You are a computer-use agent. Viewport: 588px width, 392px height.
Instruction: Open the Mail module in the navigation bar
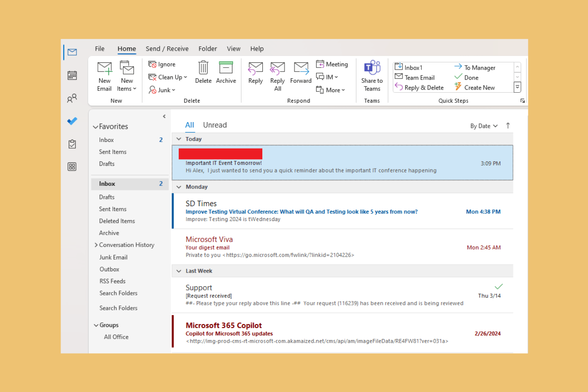72,52
